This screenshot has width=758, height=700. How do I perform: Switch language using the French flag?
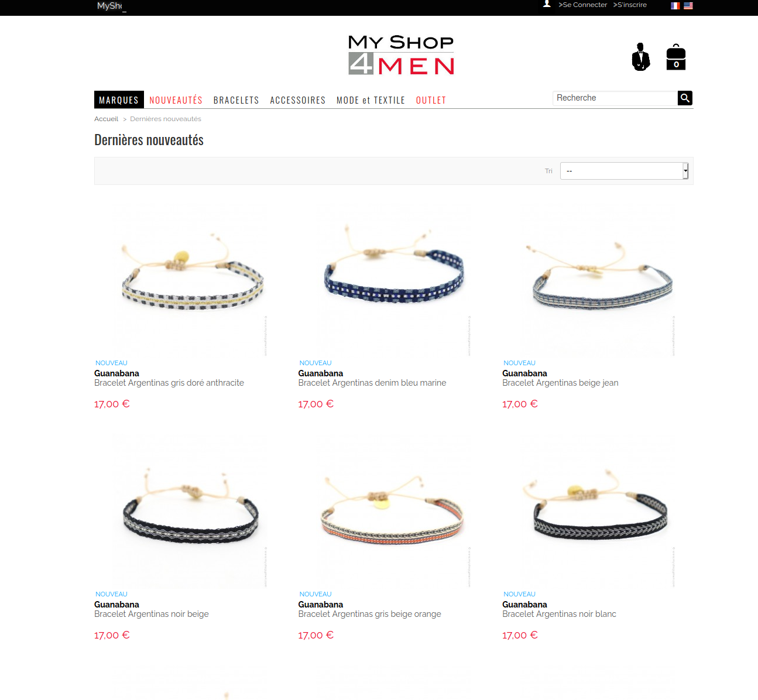click(x=675, y=5)
